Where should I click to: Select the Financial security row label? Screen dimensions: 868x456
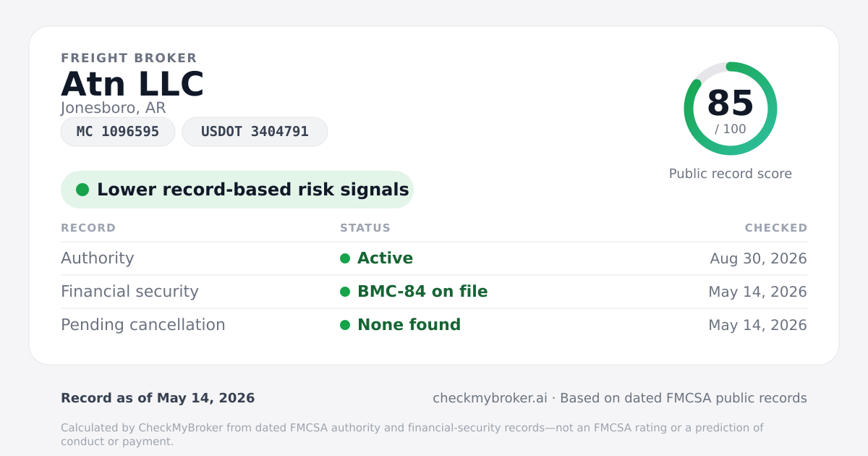(129, 292)
